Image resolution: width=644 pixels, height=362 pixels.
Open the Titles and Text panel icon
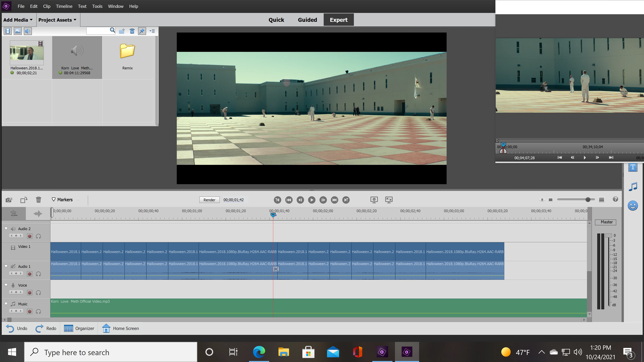pos(633,167)
